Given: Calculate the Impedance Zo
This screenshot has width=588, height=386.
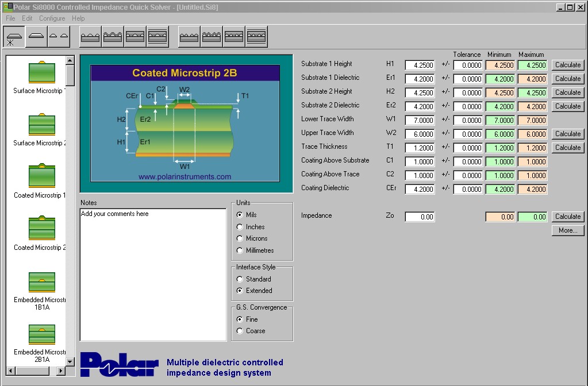Looking at the screenshot, I should (x=568, y=217).
